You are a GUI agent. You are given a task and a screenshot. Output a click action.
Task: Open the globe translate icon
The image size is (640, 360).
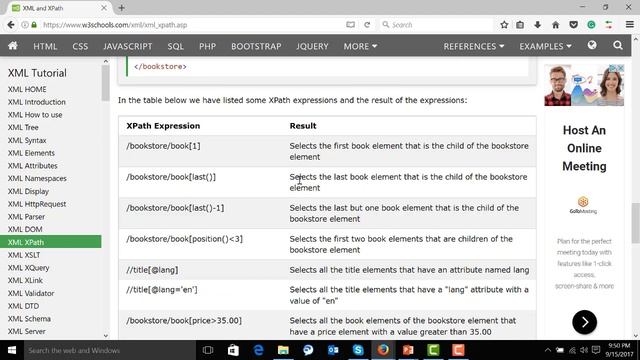tap(592, 45)
